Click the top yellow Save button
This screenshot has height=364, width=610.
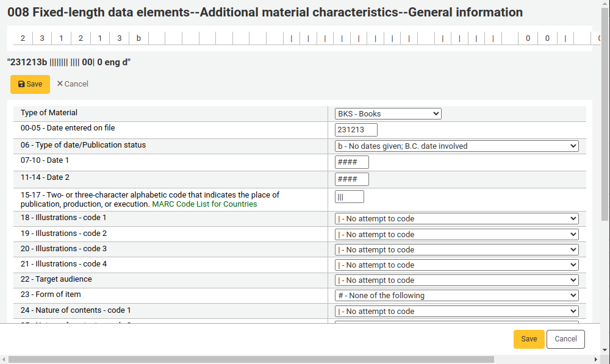[x=30, y=84]
